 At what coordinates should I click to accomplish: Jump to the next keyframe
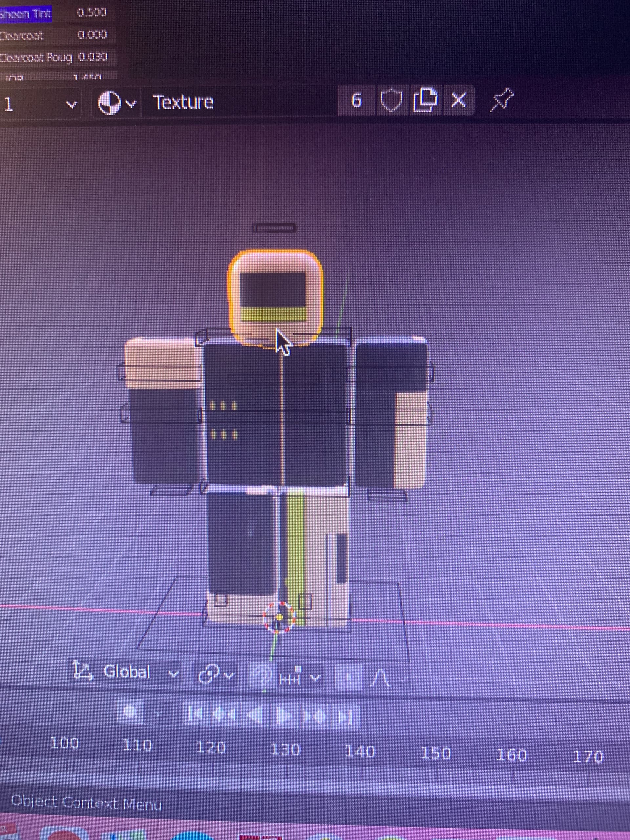315,717
